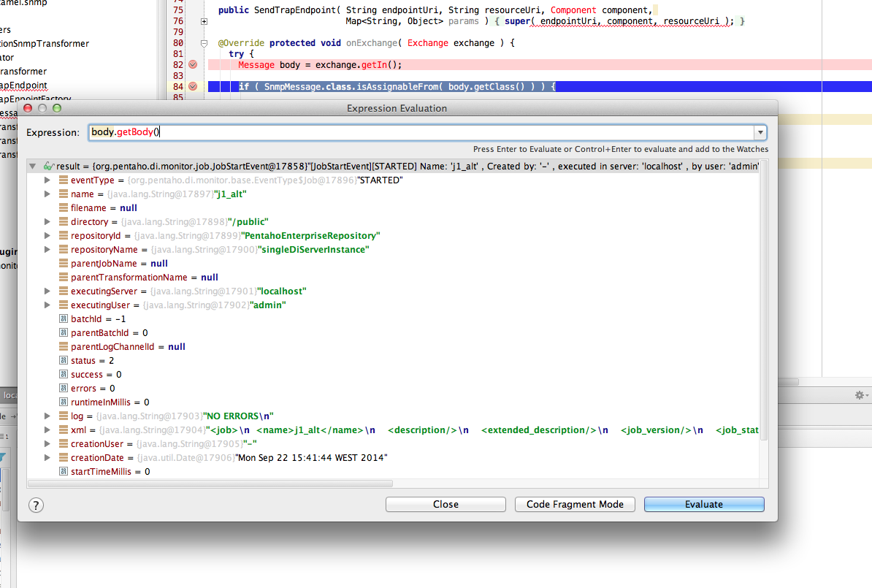The image size is (872, 588).
Task: Click the Close button in the dialog
Action: point(446,504)
